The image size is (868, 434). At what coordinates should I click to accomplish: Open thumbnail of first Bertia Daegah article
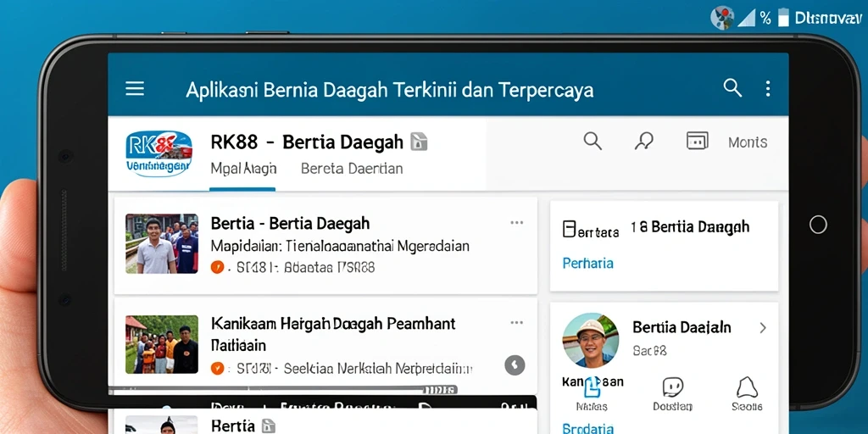[162, 243]
